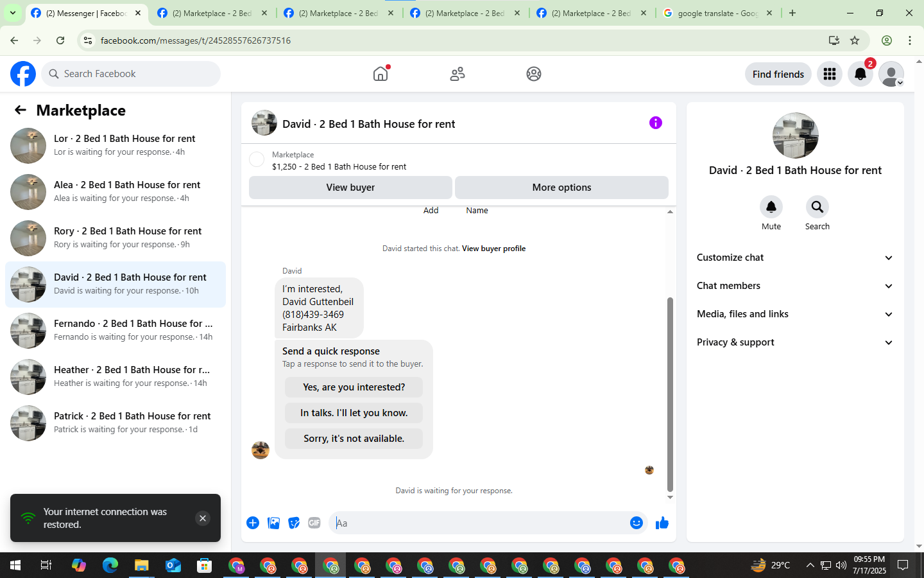Image resolution: width=924 pixels, height=578 pixels.
Task: Mute the David conversation
Action: pos(771,207)
